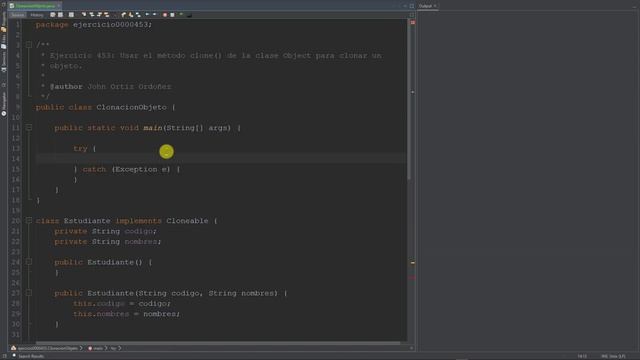Switch to the History view tab
Image resolution: width=640 pixels, height=360 pixels.
(37, 15)
